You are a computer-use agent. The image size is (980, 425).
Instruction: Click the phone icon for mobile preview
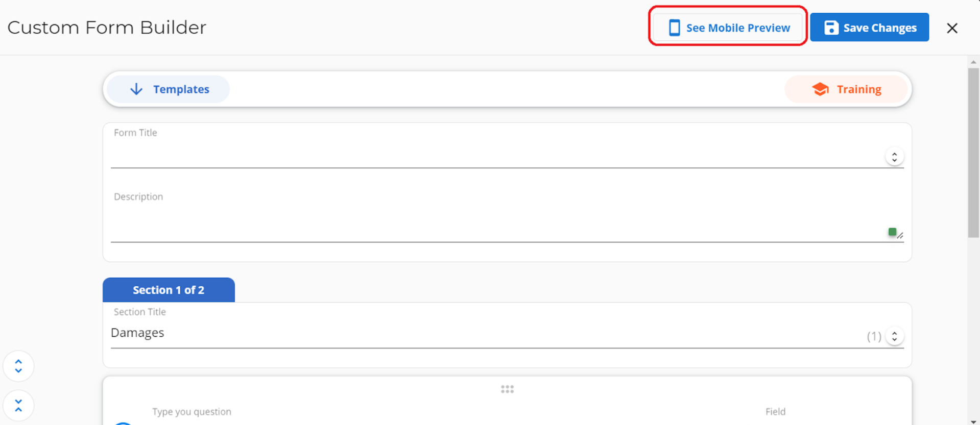click(674, 28)
